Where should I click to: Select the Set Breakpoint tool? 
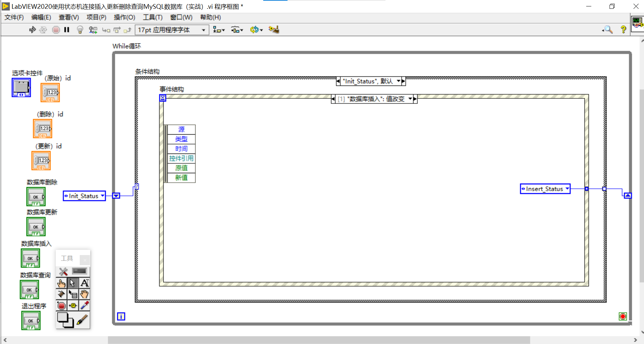pyautogui.click(x=62, y=305)
